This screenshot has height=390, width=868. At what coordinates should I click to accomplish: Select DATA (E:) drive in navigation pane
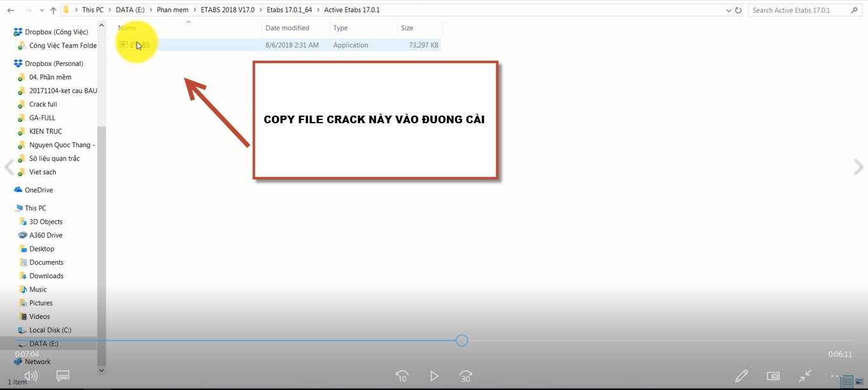pos(48,344)
